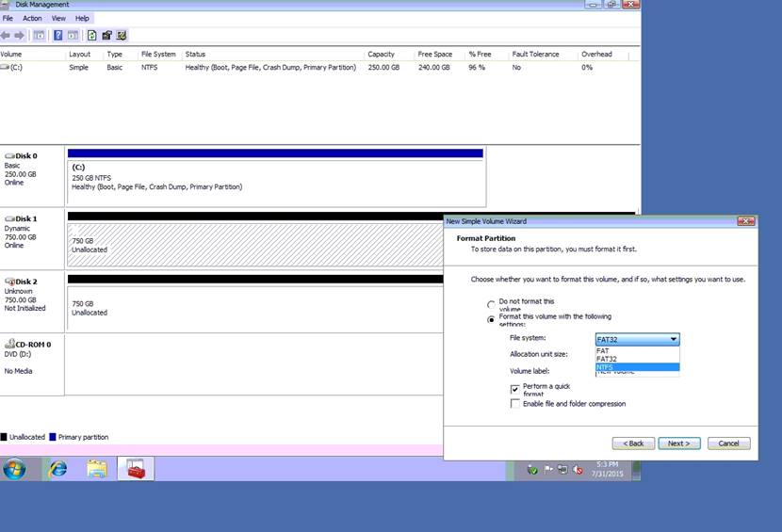The height and width of the screenshot is (532, 782).
Task: Open Windows Explorer folder in the taskbar
Action: pyautogui.click(x=96, y=468)
